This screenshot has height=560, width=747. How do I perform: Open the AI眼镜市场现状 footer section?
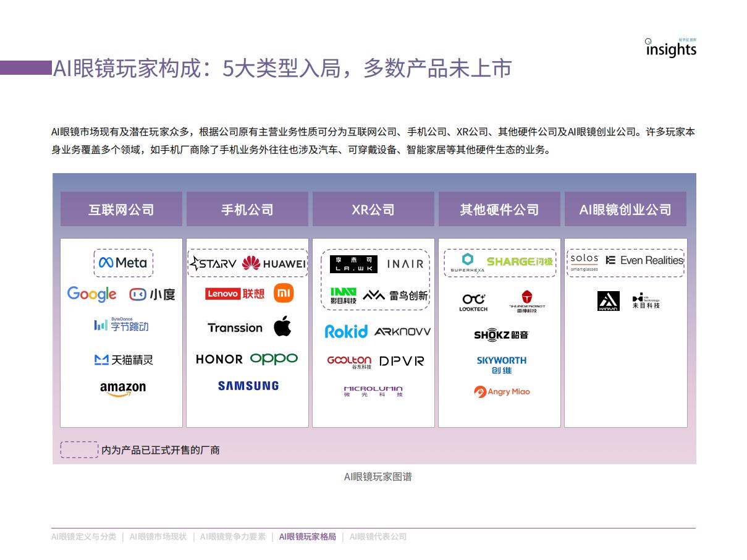(x=158, y=537)
